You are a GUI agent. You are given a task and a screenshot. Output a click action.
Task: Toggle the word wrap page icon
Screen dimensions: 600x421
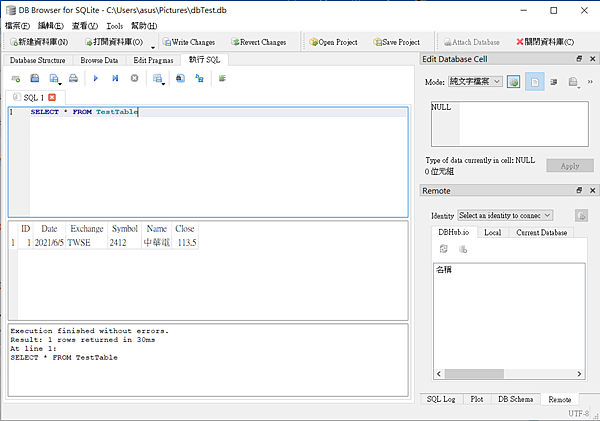click(535, 82)
